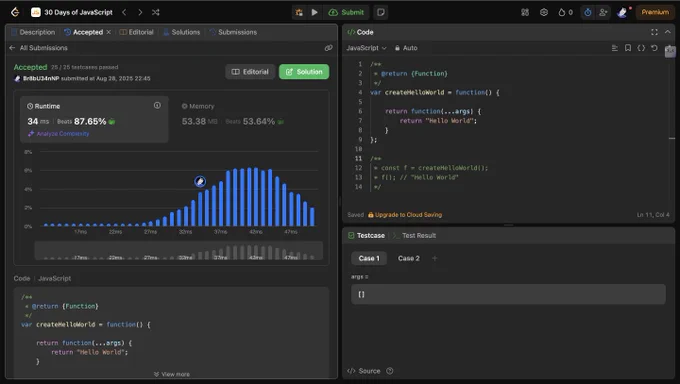This screenshot has width=680, height=384.
Task: Pick a random problem with shuffle icon
Action: click(x=156, y=12)
